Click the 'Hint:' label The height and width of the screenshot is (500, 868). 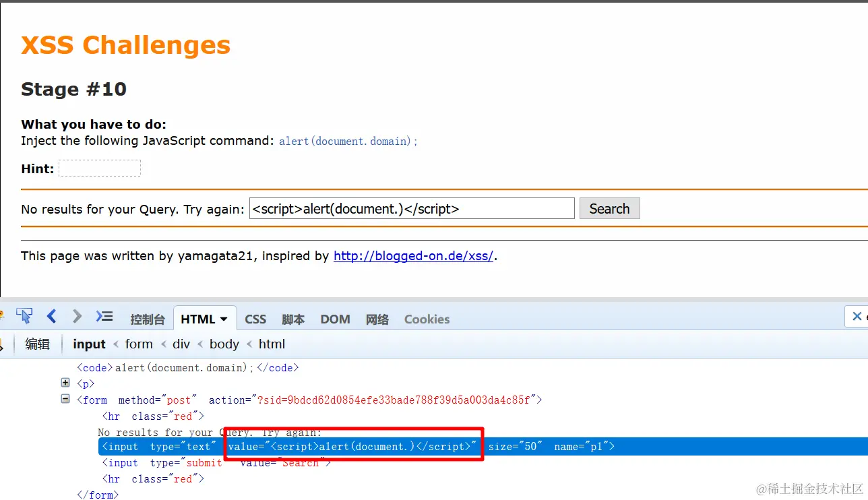(x=38, y=168)
